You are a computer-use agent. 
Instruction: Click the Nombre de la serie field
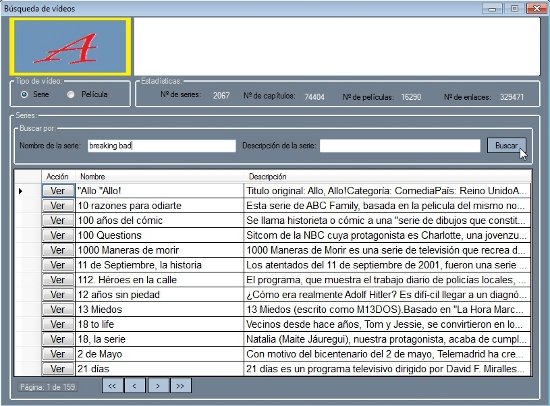[x=162, y=146]
